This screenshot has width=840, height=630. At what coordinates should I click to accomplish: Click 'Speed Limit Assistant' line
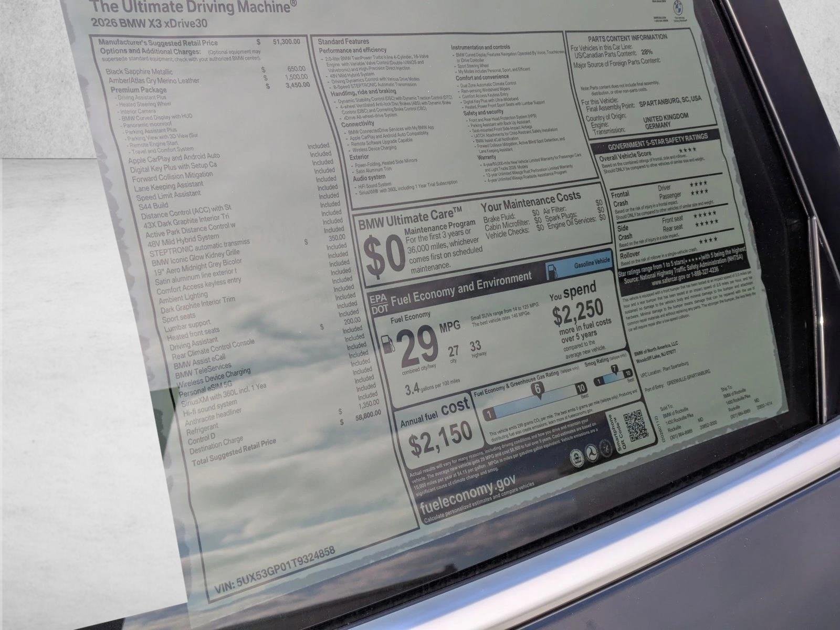(x=169, y=196)
